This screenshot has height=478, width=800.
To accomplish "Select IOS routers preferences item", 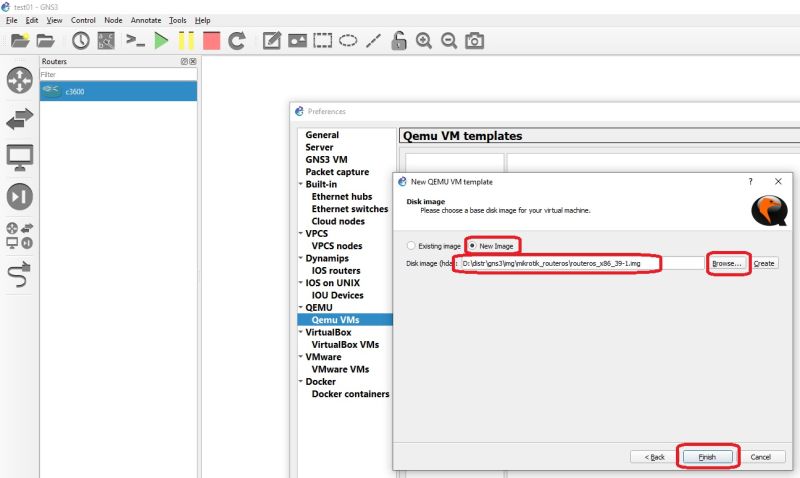I will pos(336,270).
